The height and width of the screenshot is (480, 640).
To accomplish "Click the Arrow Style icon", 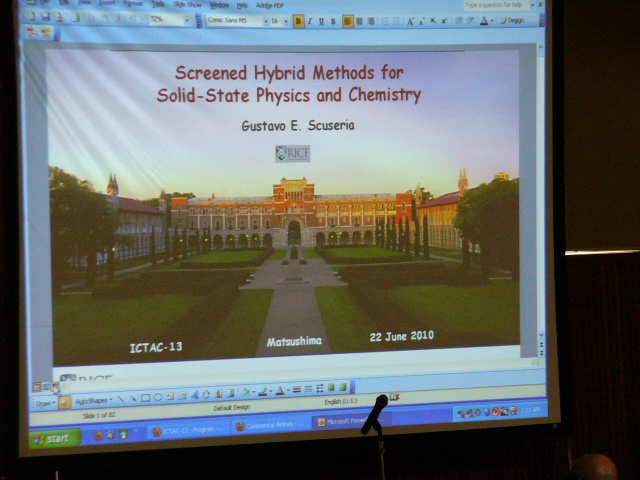I will (320, 388).
